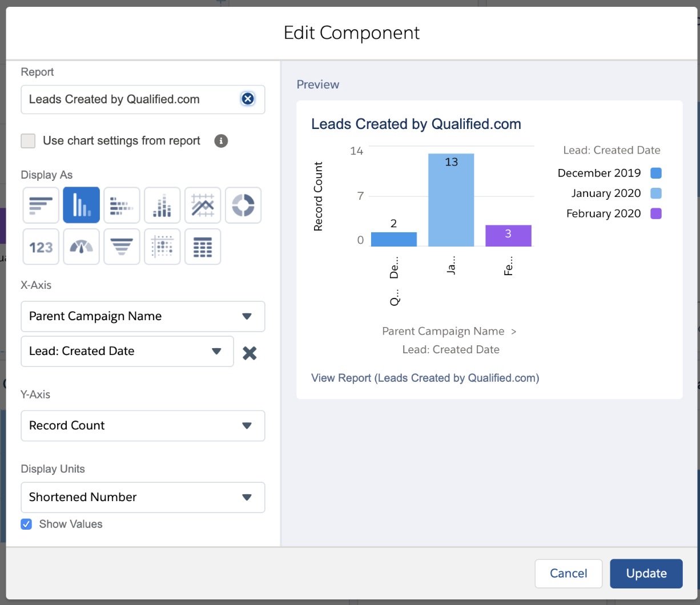
Task: Enable Use chart settings from report
Action: click(28, 141)
